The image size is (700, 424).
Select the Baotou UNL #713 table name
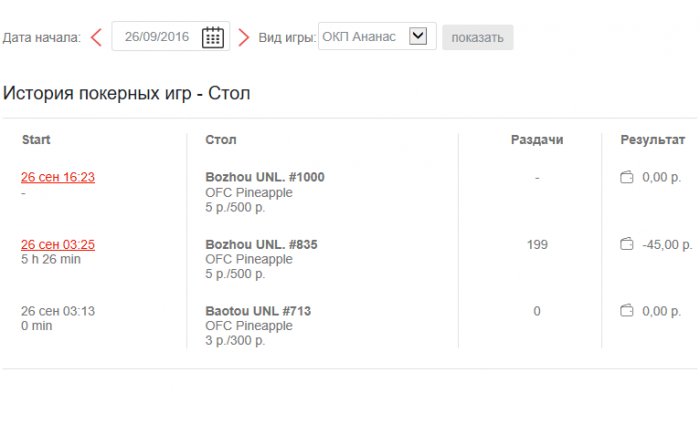pos(258,311)
